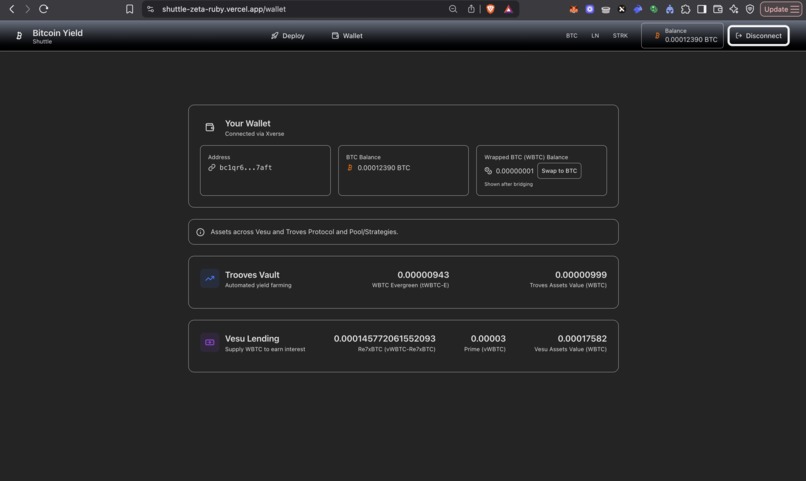
Task: Click 'Shown after bridging' note
Action: 508,184
